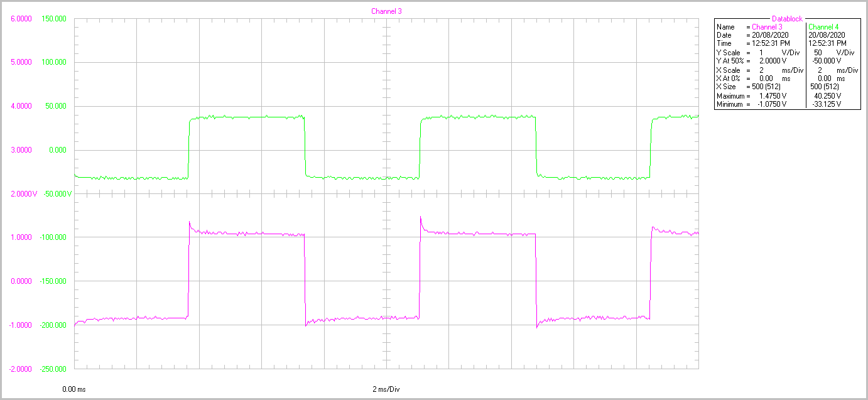Click the magenta -2.0000 Y-axis label
Viewport: 868px width, 400px height.
click(x=20, y=369)
